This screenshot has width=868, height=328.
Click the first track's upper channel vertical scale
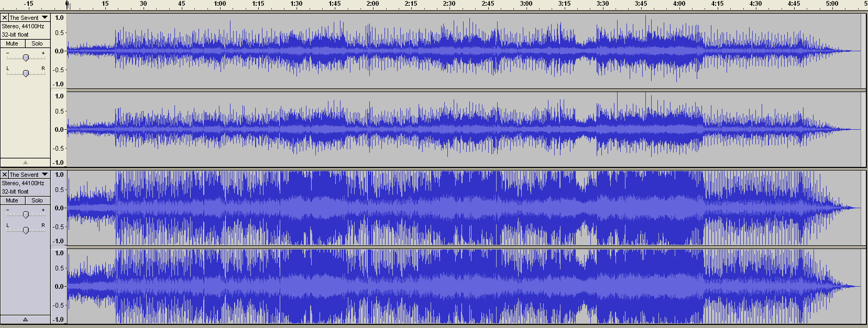coord(59,51)
